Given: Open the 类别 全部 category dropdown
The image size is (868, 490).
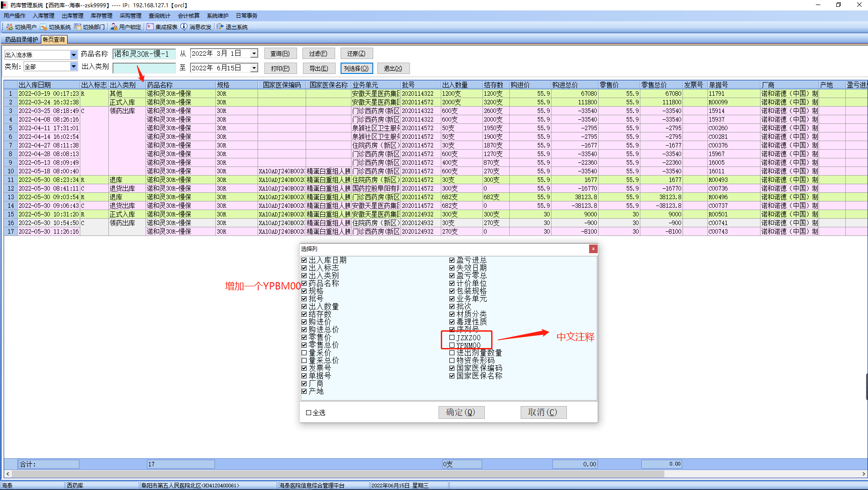Looking at the screenshot, I should click(x=73, y=67).
